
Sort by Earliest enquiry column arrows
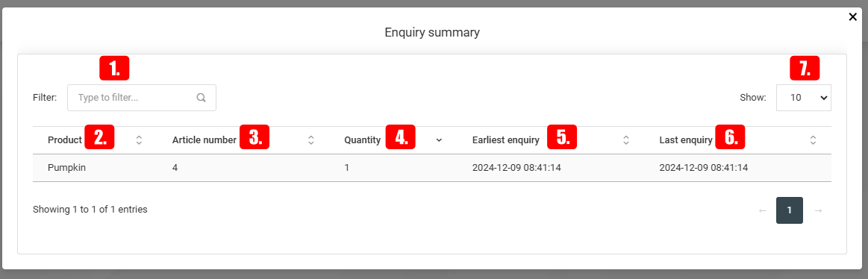(x=626, y=140)
